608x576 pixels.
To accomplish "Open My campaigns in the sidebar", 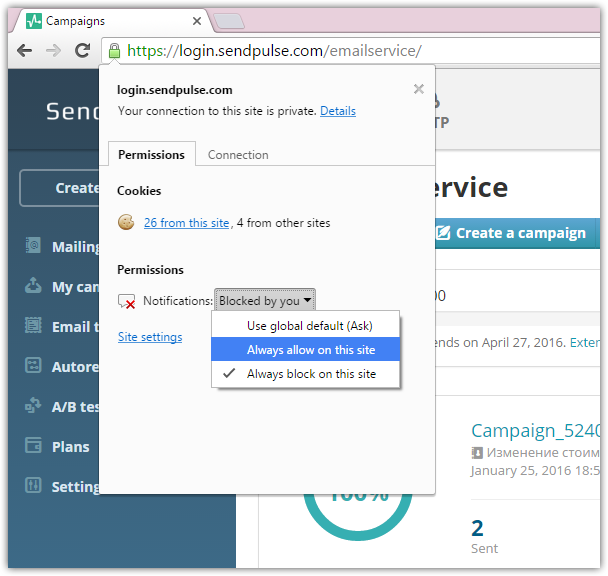I will tap(62, 286).
